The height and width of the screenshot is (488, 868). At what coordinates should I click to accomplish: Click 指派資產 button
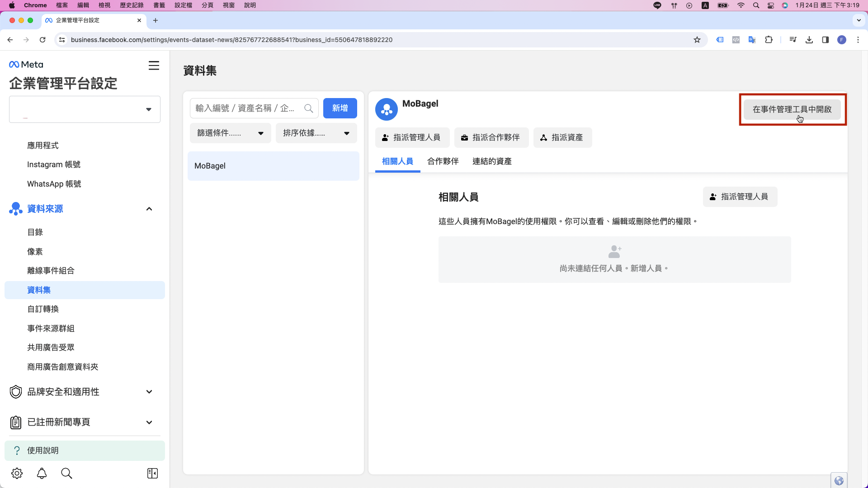563,137
